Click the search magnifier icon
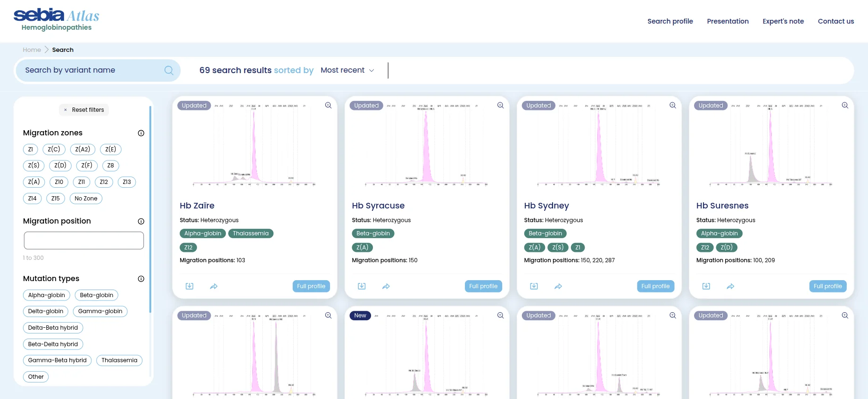The width and height of the screenshot is (868, 399). coord(169,70)
